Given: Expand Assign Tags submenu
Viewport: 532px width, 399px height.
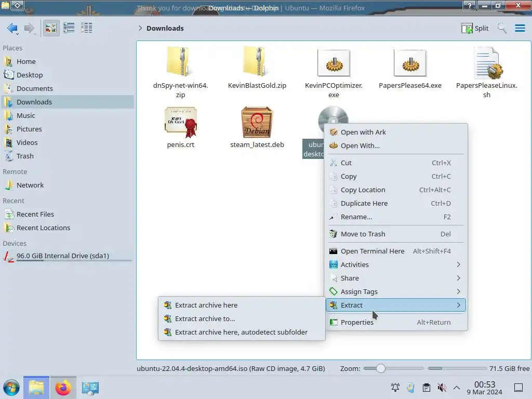Looking at the screenshot, I should pos(396,292).
